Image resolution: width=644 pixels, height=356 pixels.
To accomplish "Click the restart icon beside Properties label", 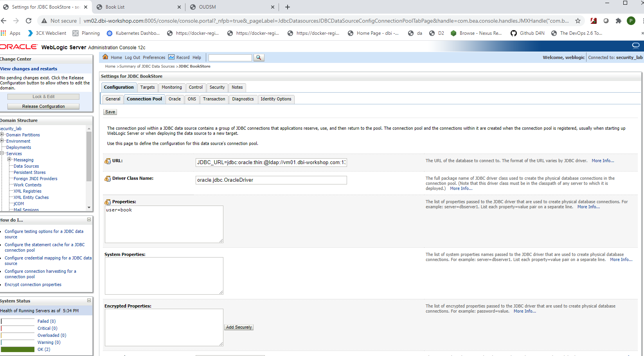I will coord(108,202).
